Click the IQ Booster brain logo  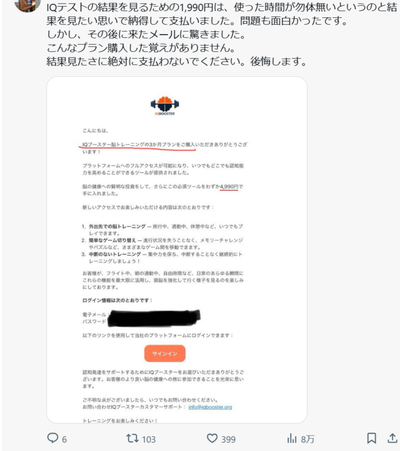pos(165,106)
